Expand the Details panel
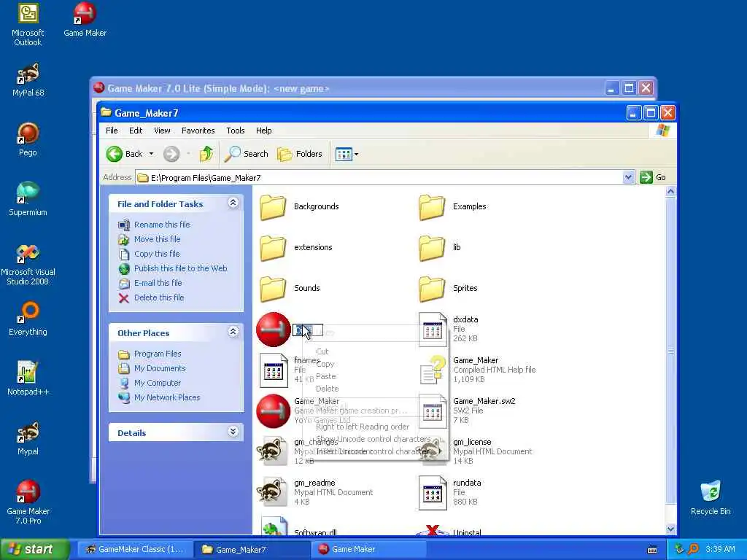Screen dimensions: 747x560 tap(233, 432)
